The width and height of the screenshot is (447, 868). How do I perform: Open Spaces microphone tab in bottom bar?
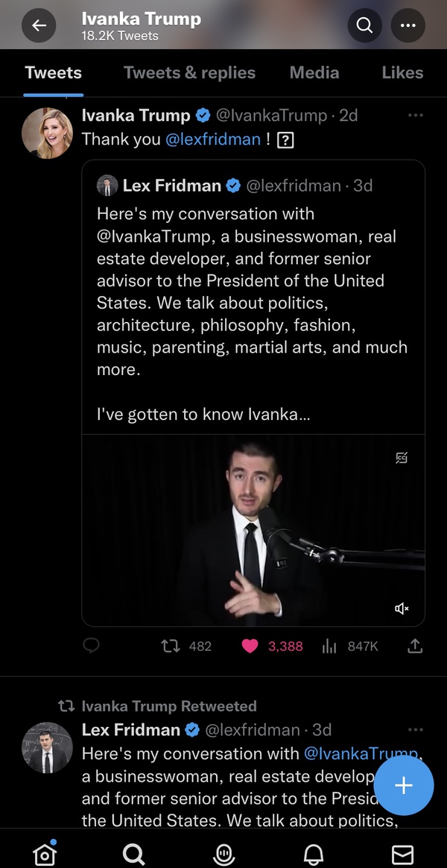coord(223,853)
